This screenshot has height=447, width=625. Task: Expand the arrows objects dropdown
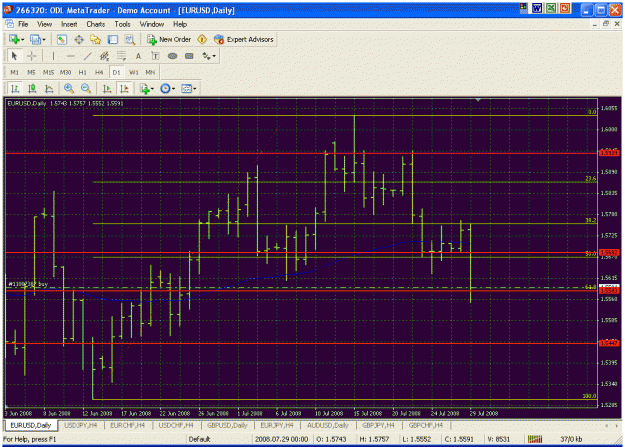click(x=214, y=56)
